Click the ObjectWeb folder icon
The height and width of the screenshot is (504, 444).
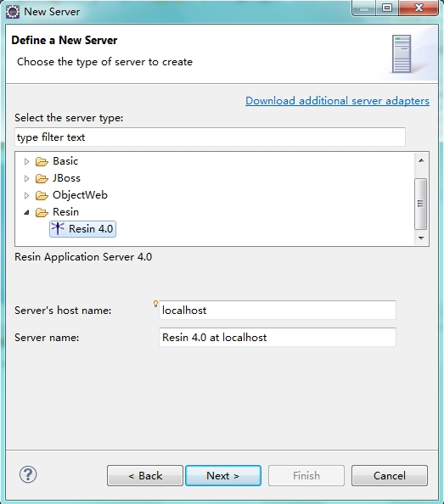(x=42, y=195)
